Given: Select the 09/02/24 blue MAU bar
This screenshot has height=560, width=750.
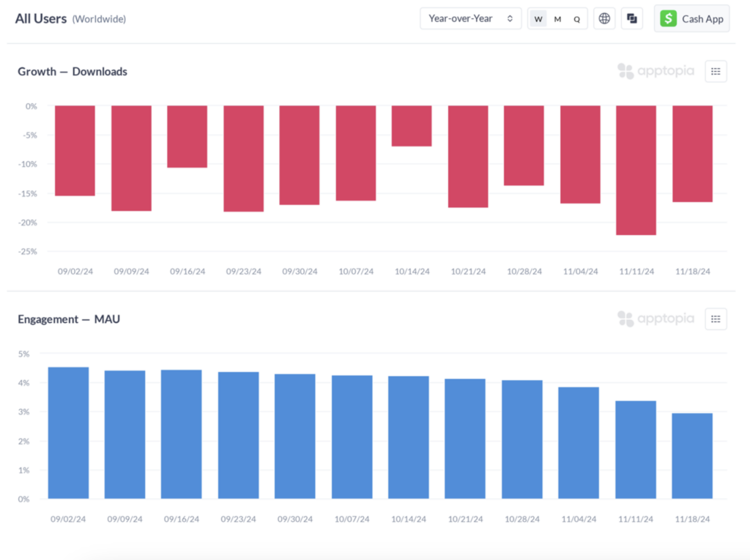Looking at the screenshot, I should pyautogui.click(x=68, y=433).
